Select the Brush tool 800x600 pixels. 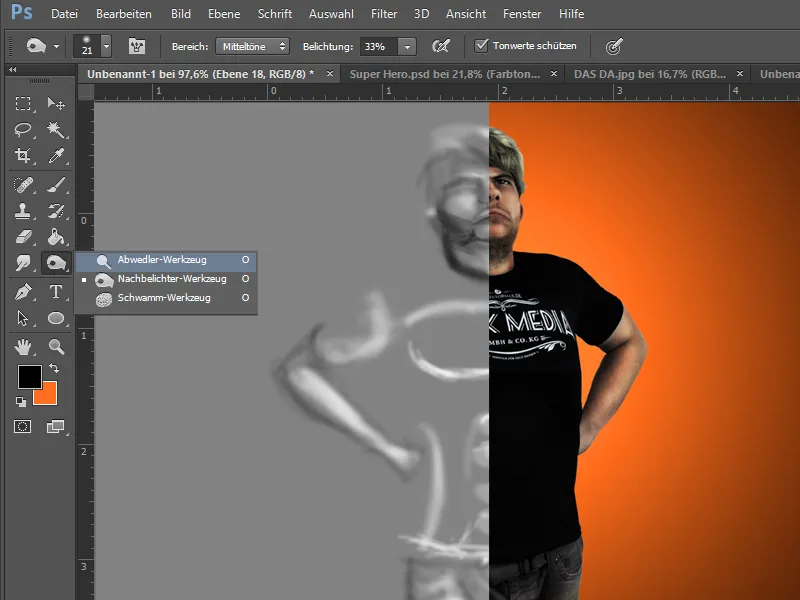[56, 185]
